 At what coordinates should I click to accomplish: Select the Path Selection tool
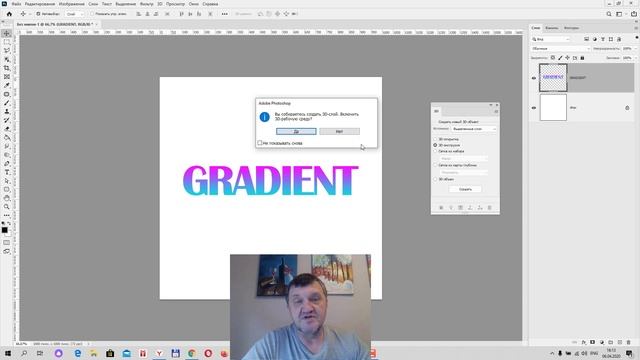coord(7,181)
